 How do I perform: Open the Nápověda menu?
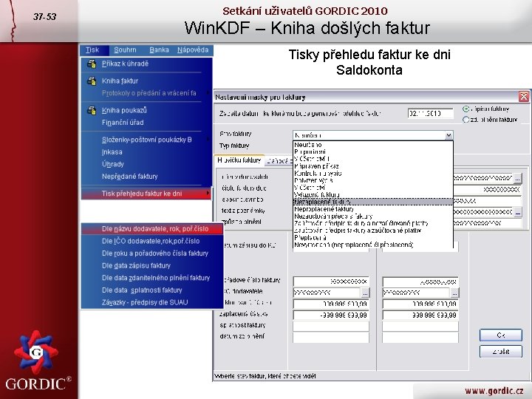pos(193,50)
